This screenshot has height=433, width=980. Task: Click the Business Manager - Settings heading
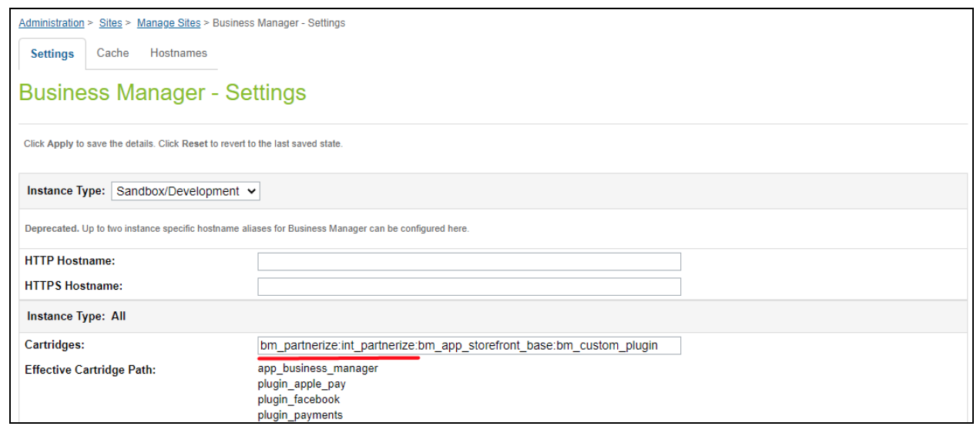pos(163,92)
